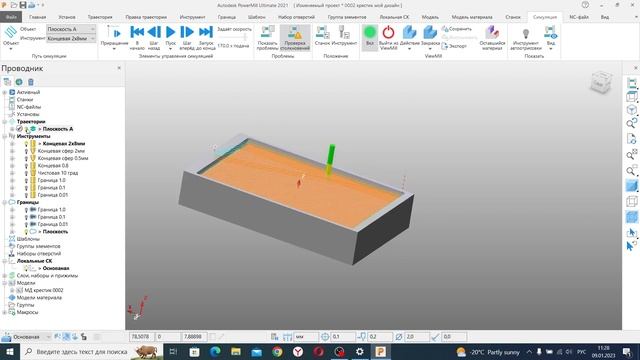640x360 pixels.
Task: Collapse the Траектории tree node
Action: tap(4, 122)
